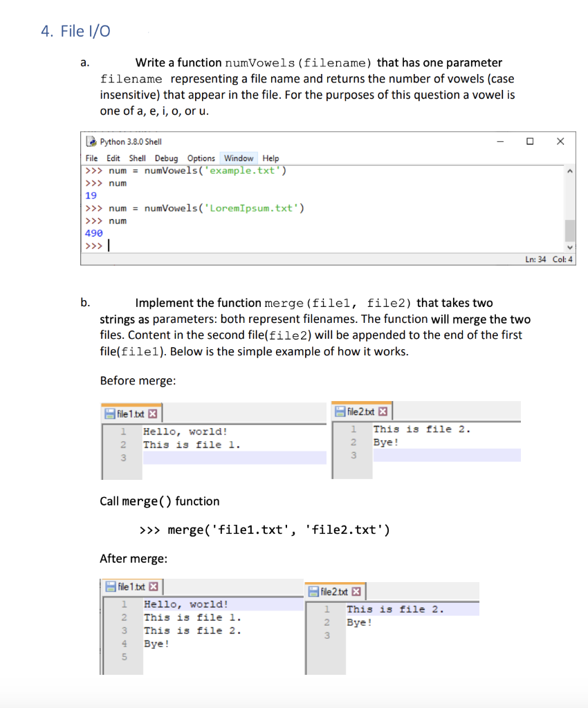Screen dimensions: 588x708
Task: Close file1.txt via its red X icon
Action: coord(151,411)
